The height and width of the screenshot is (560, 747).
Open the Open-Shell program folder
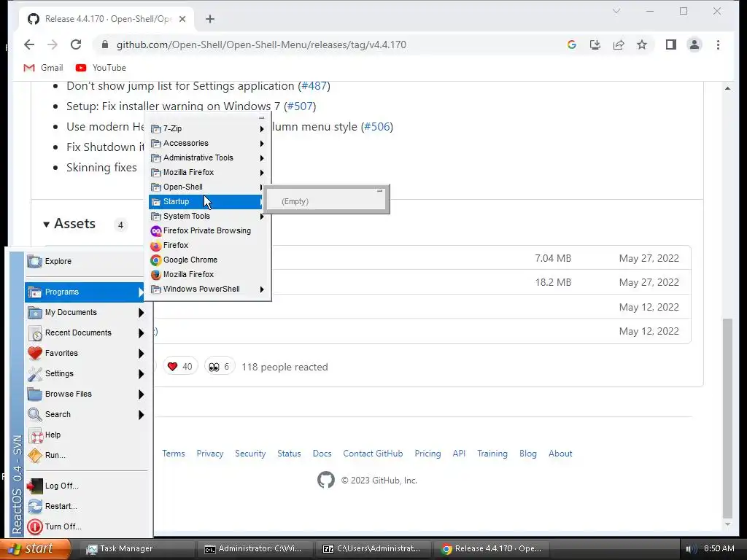[206, 187]
